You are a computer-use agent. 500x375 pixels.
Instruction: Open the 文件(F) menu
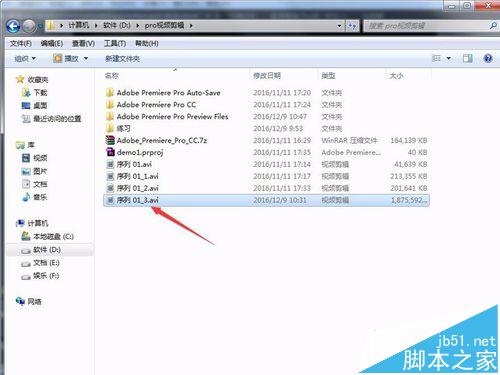(21, 44)
